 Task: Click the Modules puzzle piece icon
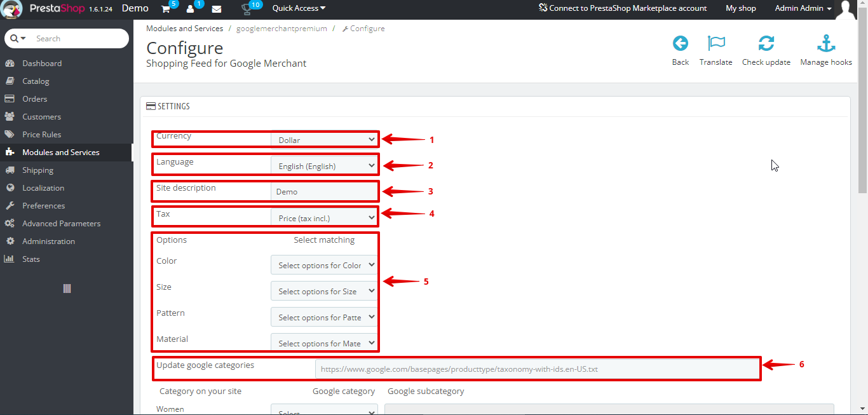pos(10,153)
